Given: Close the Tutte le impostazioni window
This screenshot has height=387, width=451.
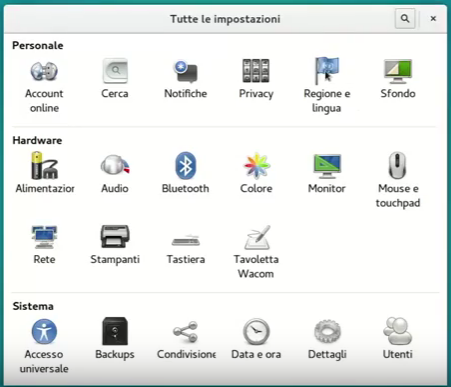Looking at the screenshot, I should pos(433,19).
